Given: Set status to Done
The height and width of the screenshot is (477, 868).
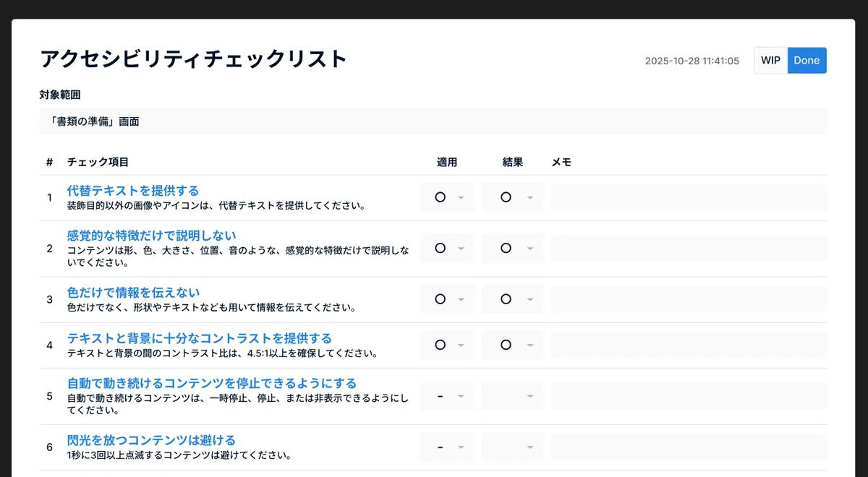Looking at the screenshot, I should point(807,61).
